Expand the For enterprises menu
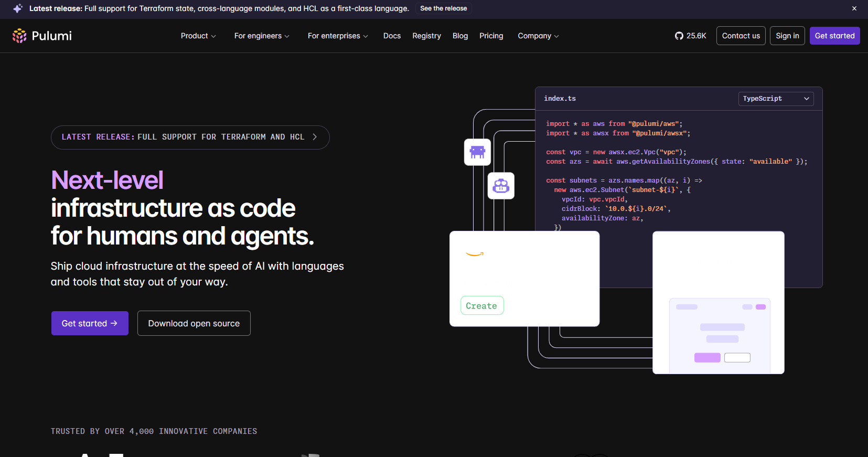The image size is (868, 457). pos(338,36)
